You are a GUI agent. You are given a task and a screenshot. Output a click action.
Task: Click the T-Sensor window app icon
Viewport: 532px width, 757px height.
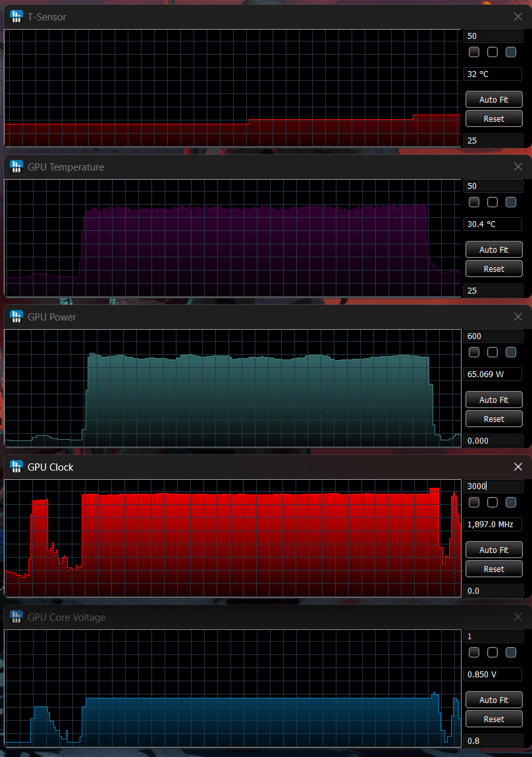point(16,17)
